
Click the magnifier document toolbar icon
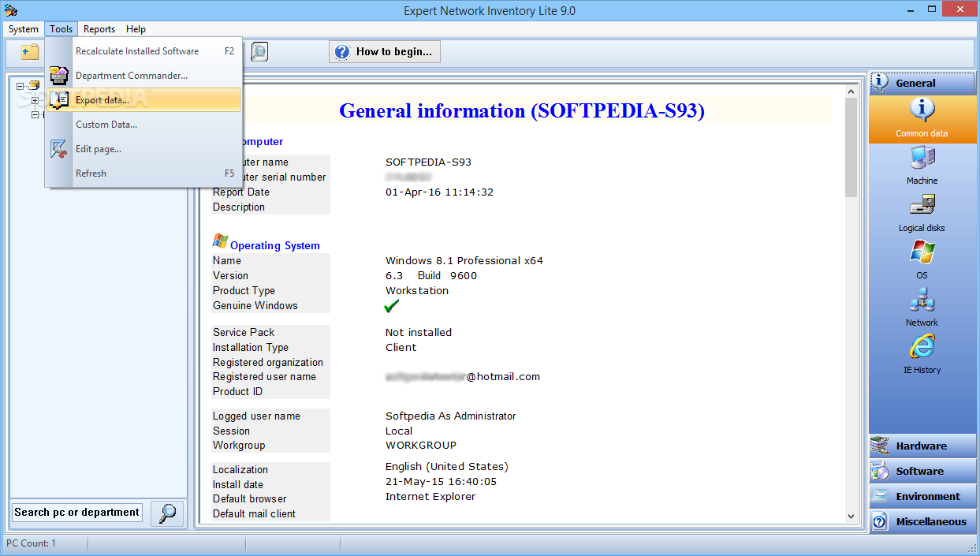coord(259,52)
